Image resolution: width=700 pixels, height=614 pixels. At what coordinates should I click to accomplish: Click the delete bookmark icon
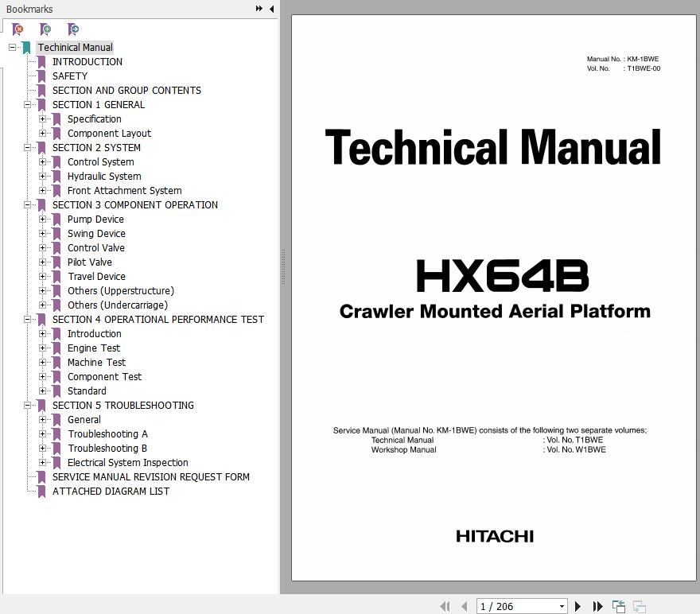pos(17,29)
